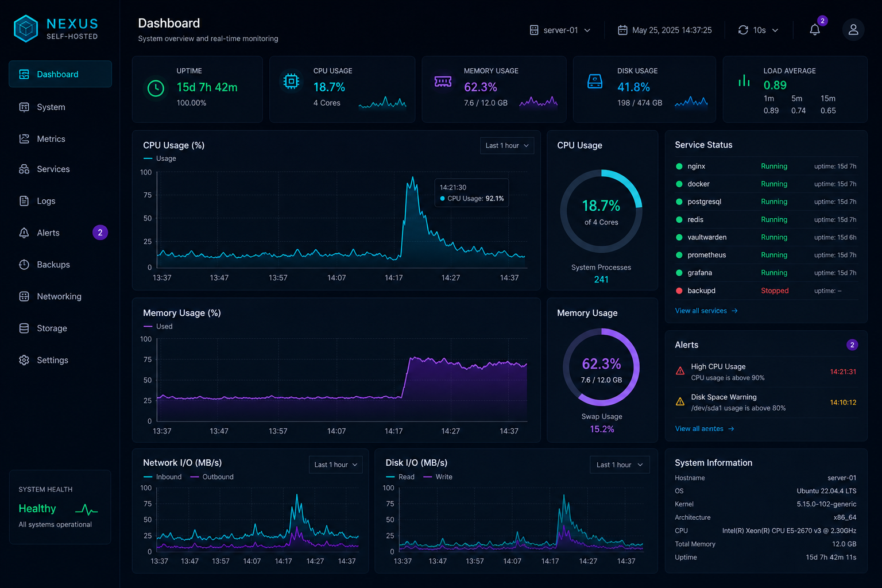Open the Services menu item
The width and height of the screenshot is (882, 588).
(x=60, y=169)
